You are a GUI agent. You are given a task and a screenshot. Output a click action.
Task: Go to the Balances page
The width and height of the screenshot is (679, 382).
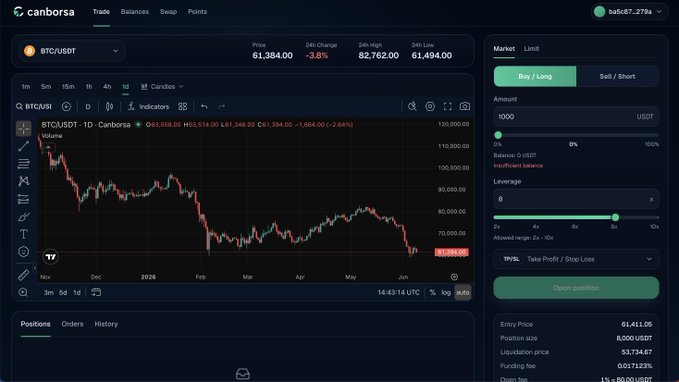pos(135,12)
